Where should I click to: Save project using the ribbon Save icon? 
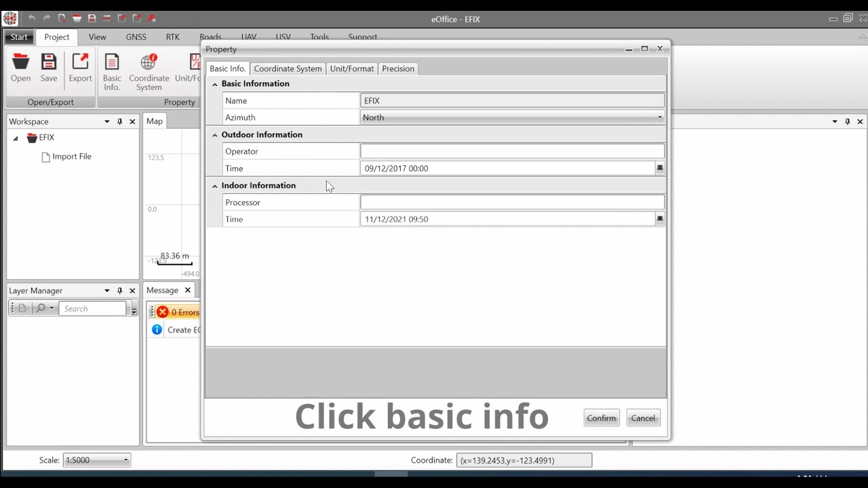tap(49, 62)
